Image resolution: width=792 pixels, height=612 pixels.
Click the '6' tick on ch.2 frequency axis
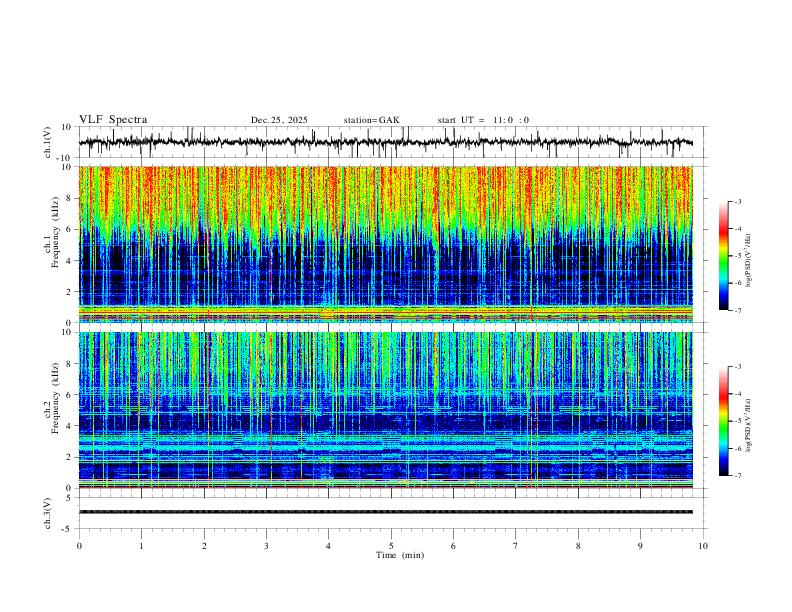coord(69,394)
